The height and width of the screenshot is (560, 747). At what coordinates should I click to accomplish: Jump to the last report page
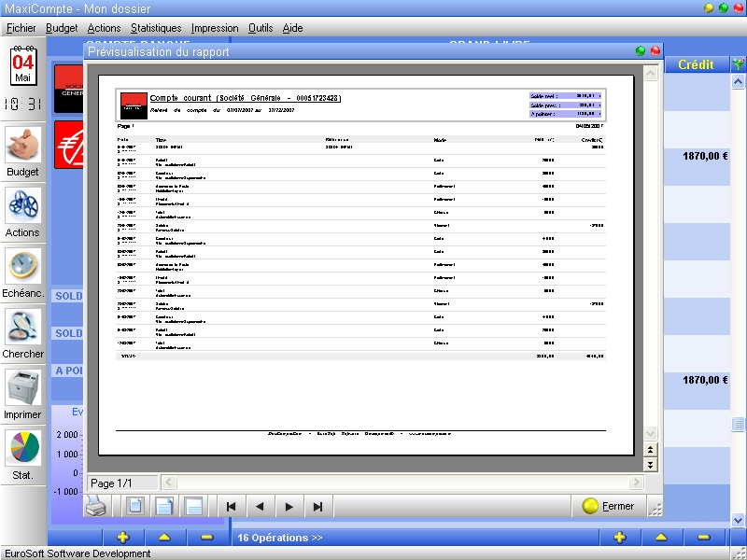tap(317, 506)
